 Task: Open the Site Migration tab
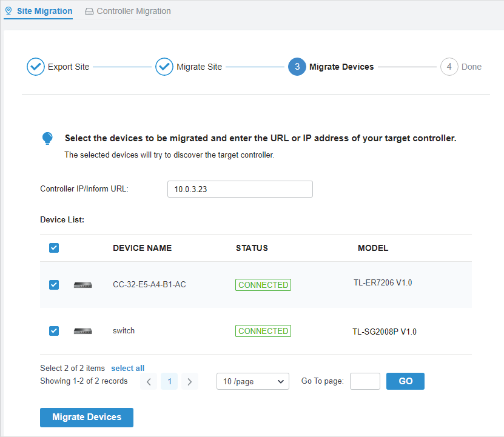[39, 11]
